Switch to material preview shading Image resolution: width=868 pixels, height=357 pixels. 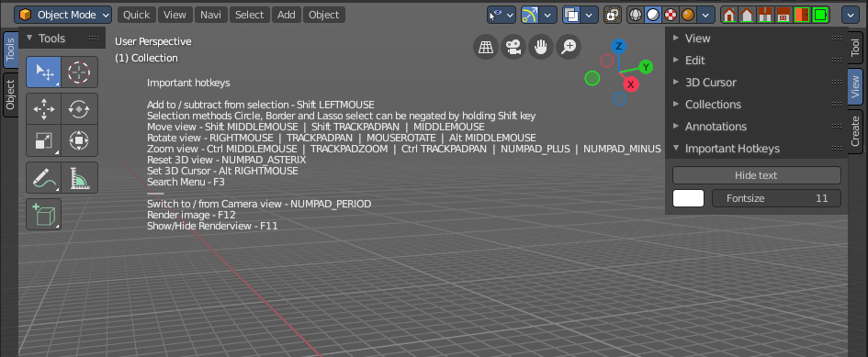click(x=671, y=15)
